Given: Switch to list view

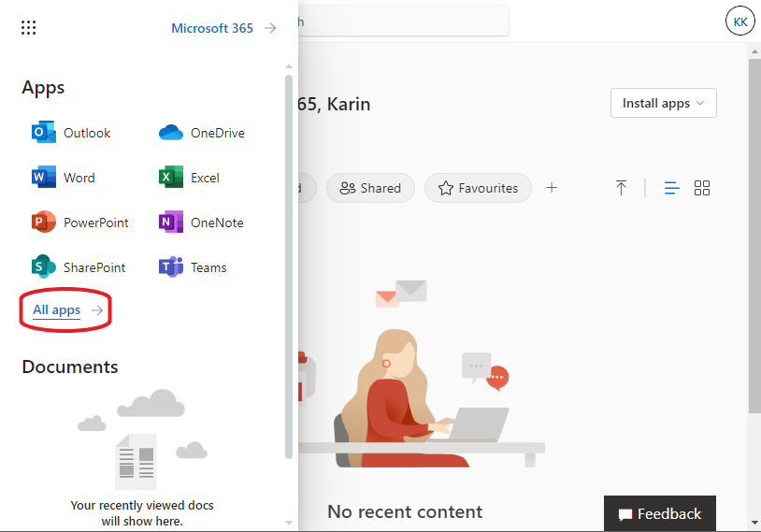Looking at the screenshot, I should point(671,188).
